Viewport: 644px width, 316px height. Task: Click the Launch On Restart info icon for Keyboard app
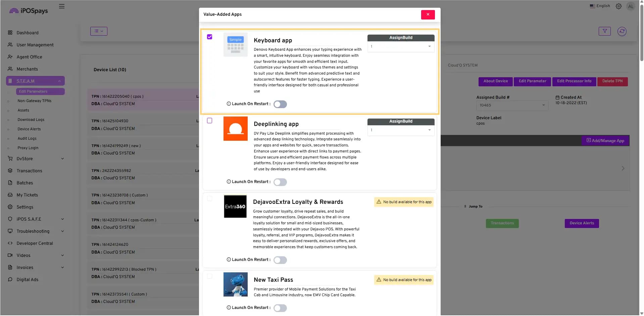click(x=229, y=104)
